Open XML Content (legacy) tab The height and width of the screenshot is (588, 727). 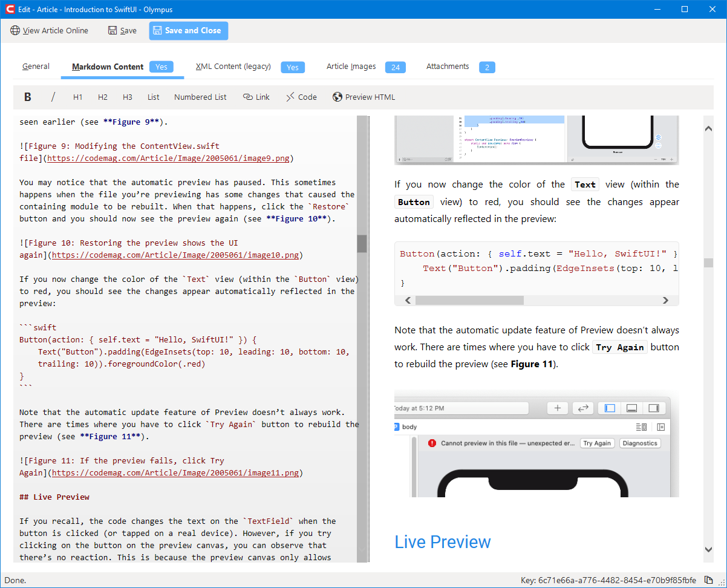[x=233, y=67]
